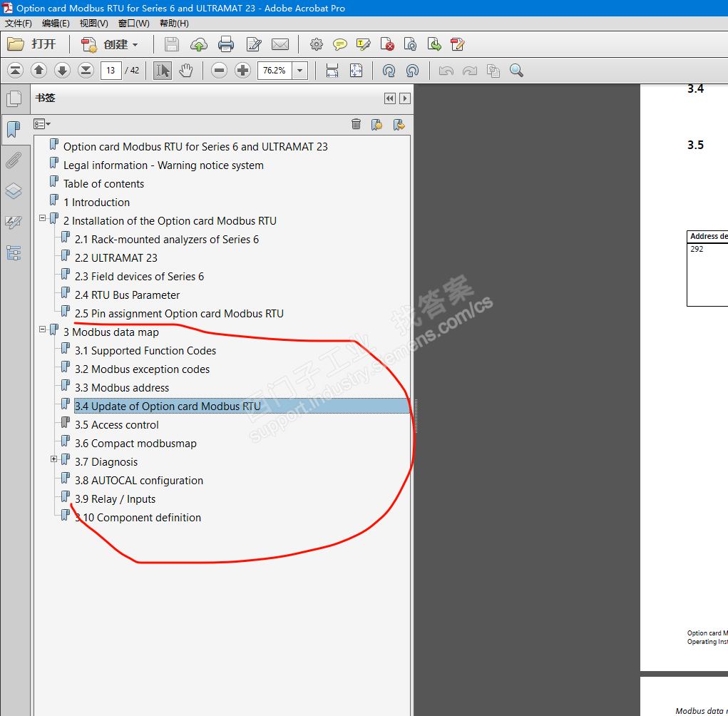Click the Sign document icon

[457, 45]
